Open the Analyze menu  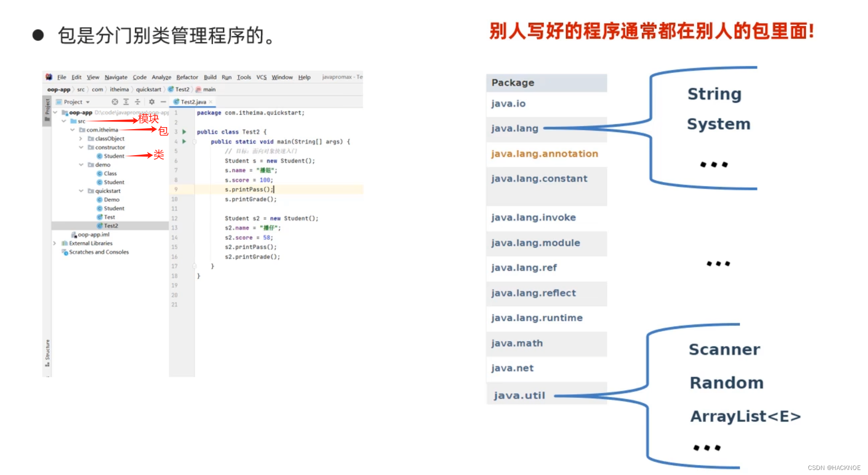[161, 78]
